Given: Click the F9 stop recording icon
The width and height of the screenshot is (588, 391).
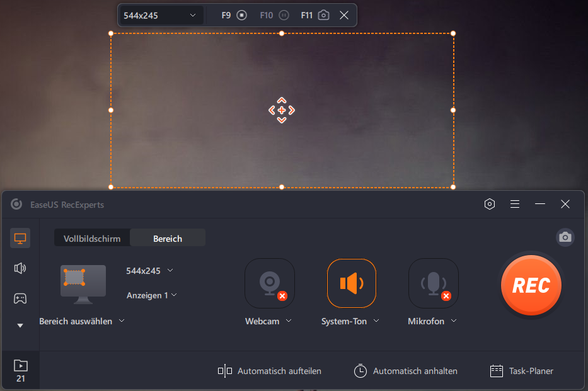Looking at the screenshot, I should (242, 15).
